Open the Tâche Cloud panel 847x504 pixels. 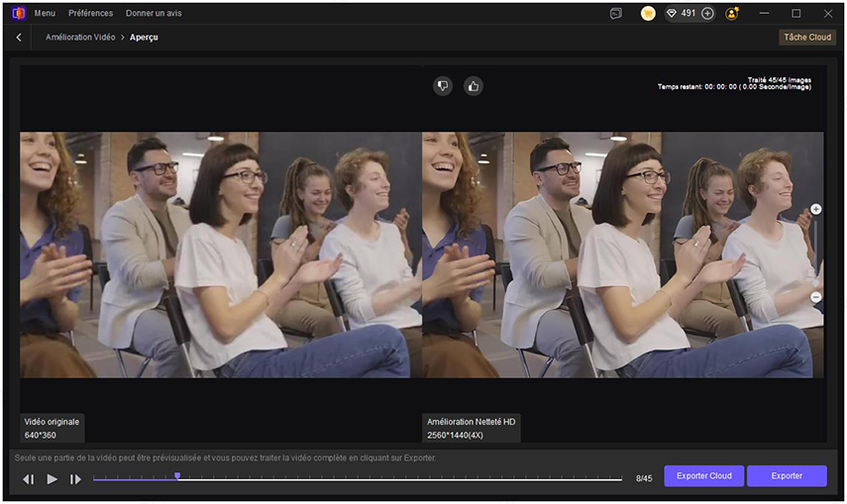coord(806,38)
